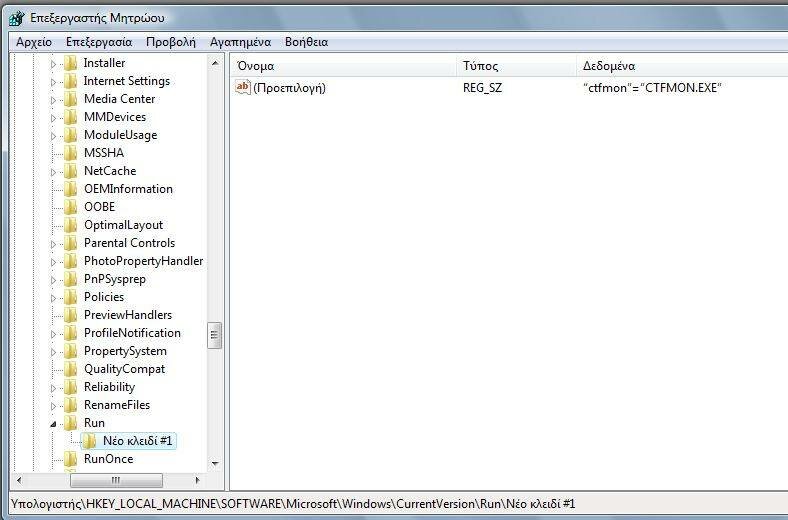Viewport: 788px width, 520px height.
Task: Expand the RenameFiles tree node
Action: (x=53, y=406)
